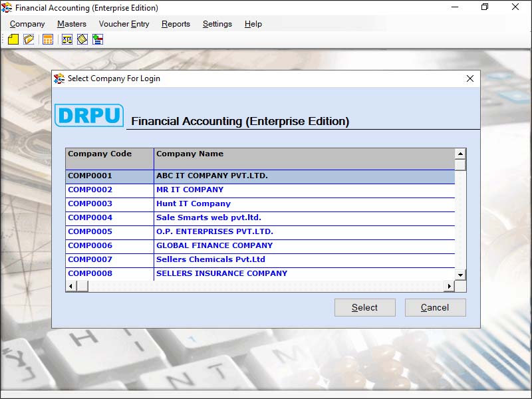Open the Reports menu
532x399 pixels.
(176, 24)
